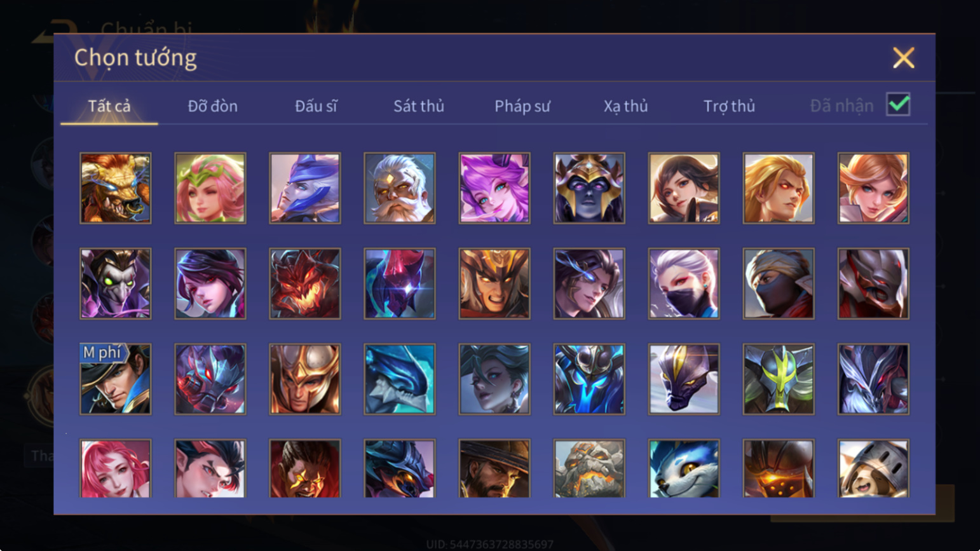Select the white-haired masked ninja girl
Viewport: 980px width, 551px height.
684,283
